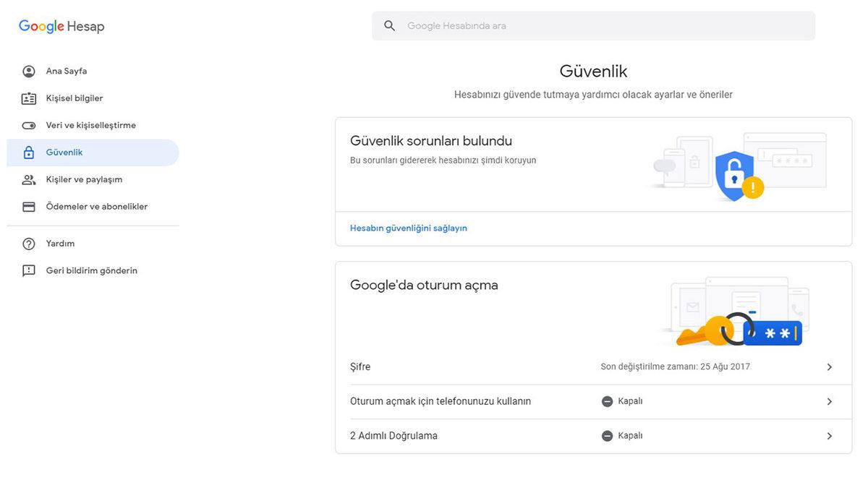Expand the Şifre row chevron
Screen dimensions: 868x488
pos(830,367)
